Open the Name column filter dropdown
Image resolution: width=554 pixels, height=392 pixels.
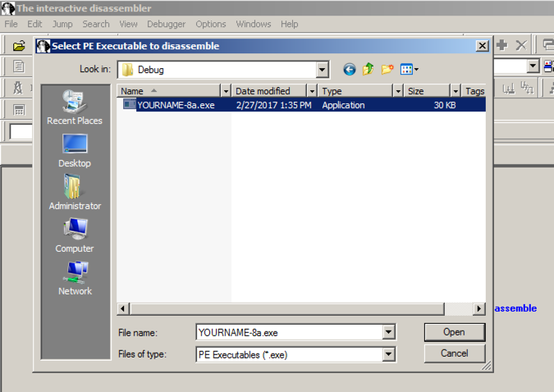tap(226, 91)
